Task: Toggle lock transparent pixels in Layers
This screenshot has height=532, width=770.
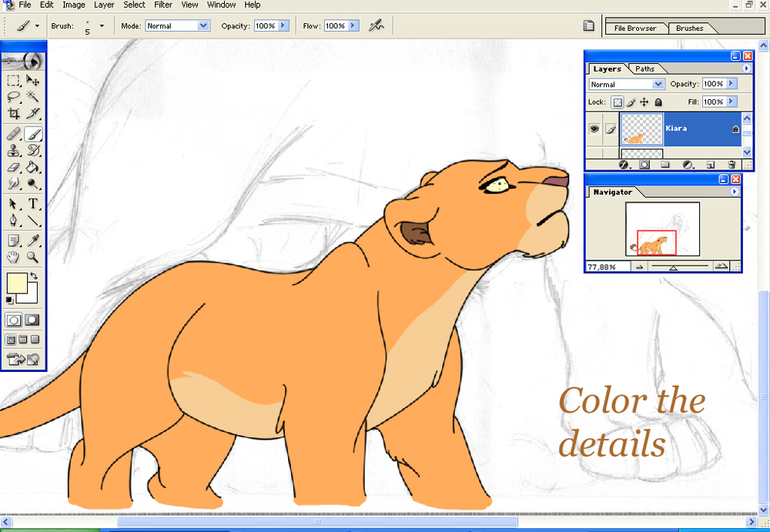Action: click(x=618, y=102)
